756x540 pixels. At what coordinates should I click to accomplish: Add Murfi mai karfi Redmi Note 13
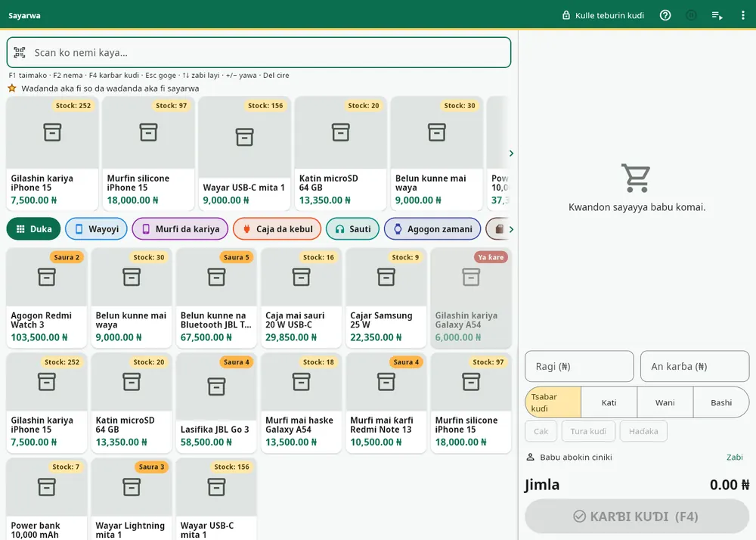coord(386,403)
